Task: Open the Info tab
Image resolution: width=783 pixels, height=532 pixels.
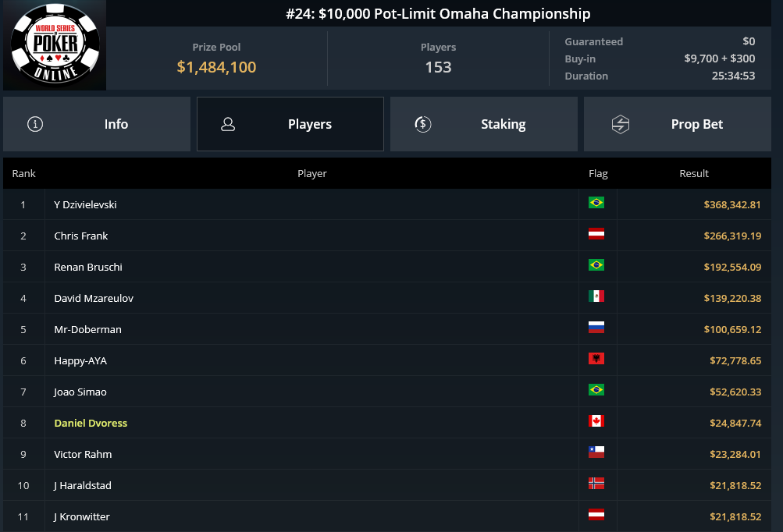Action: pyautogui.click(x=97, y=124)
